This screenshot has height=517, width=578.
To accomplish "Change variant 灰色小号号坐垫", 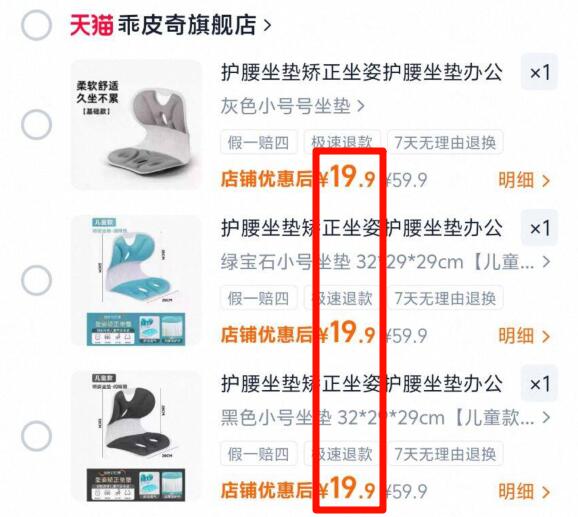I will click(293, 106).
